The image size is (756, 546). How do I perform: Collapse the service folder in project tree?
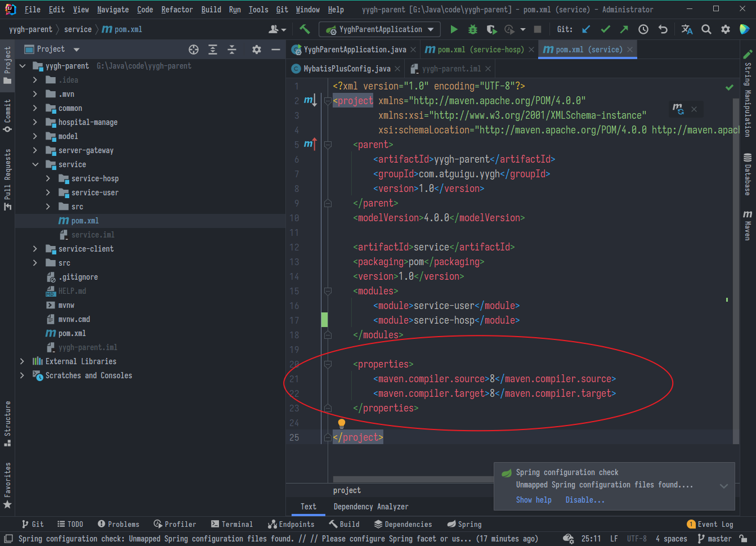pos(35,164)
